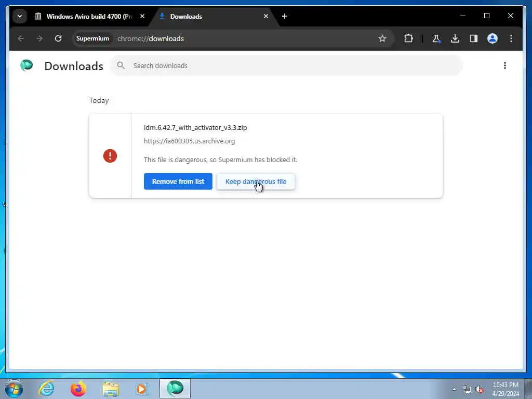Open the browser three-dot menu
532x399 pixels.
pyautogui.click(x=511, y=38)
